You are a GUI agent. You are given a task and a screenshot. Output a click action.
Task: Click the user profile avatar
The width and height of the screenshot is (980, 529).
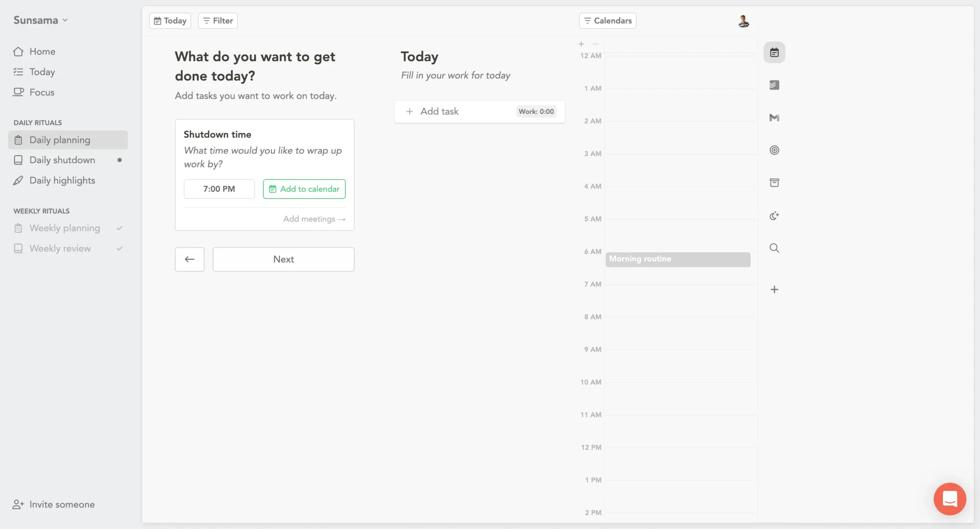tap(743, 21)
